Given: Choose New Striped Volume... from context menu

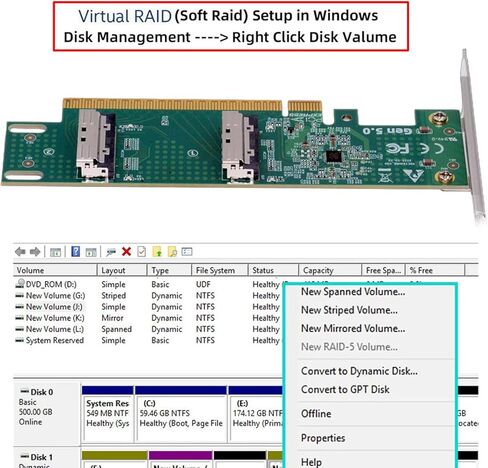Looking at the screenshot, I should click(x=349, y=310).
